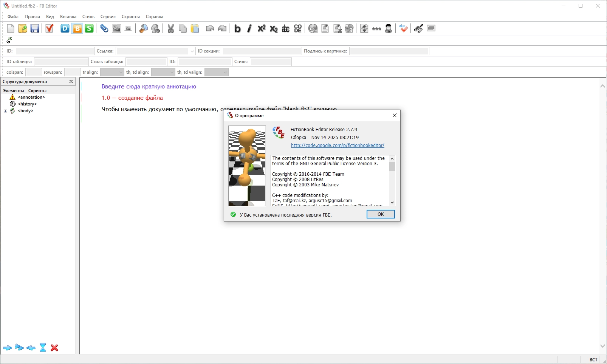Click the scissors Cut icon

[x=171, y=29]
